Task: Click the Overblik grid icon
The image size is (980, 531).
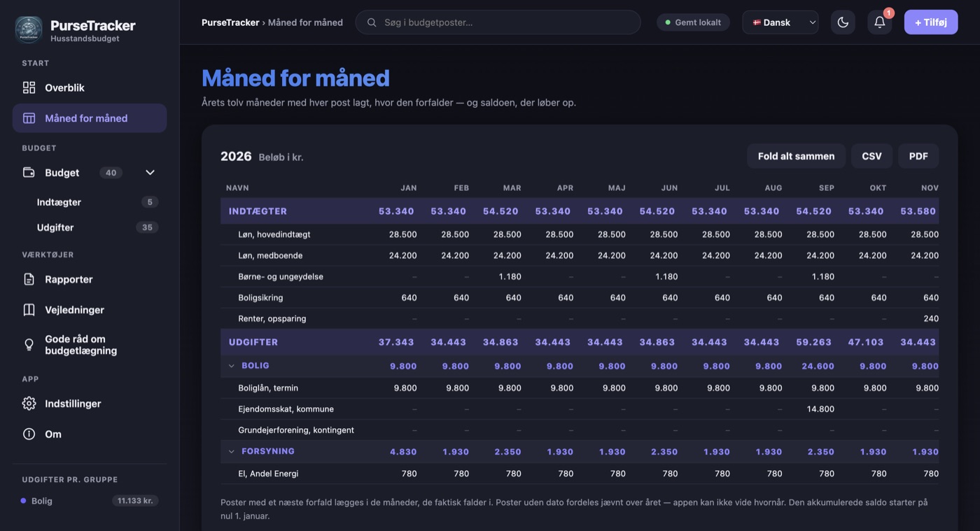Action: click(x=29, y=87)
